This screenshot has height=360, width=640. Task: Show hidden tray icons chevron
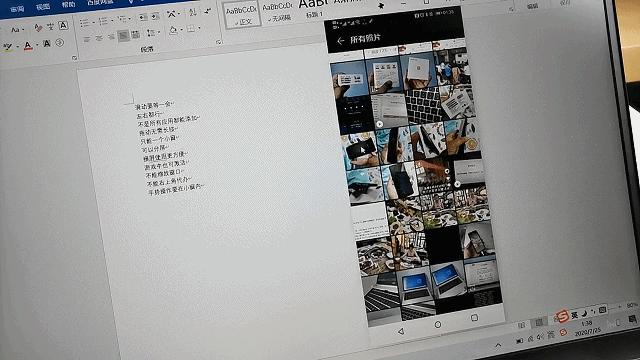click(498, 345)
